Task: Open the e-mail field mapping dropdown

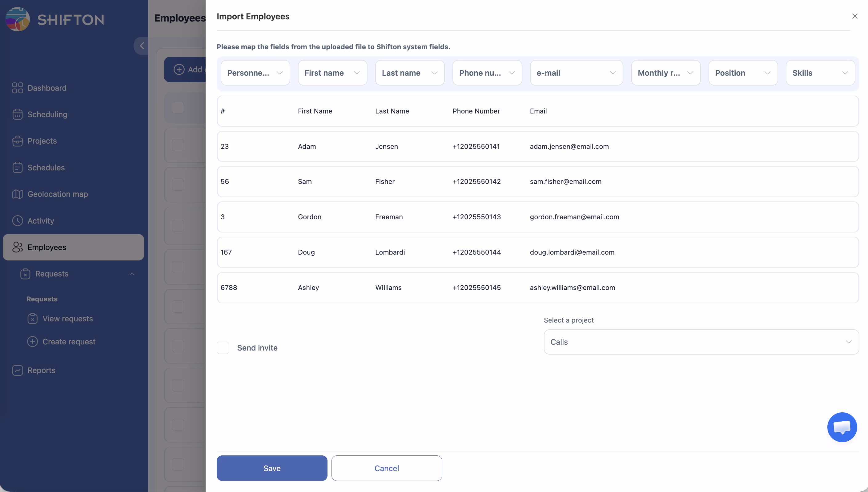Action: [x=576, y=73]
